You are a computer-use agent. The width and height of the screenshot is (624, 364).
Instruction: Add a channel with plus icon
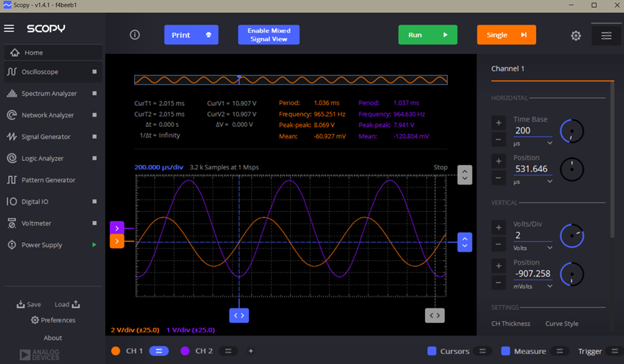pyautogui.click(x=251, y=351)
